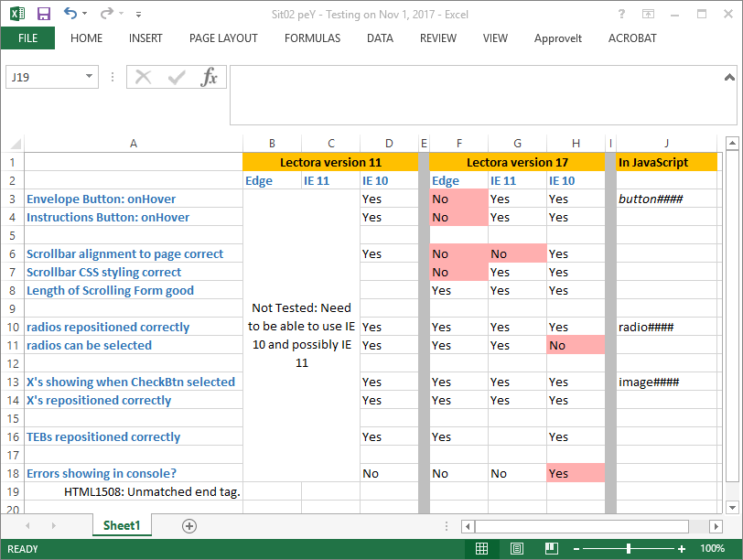743x560 pixels.
Task: Open Microsoft Excel Help question mark
Action: (x=621, y=15)
